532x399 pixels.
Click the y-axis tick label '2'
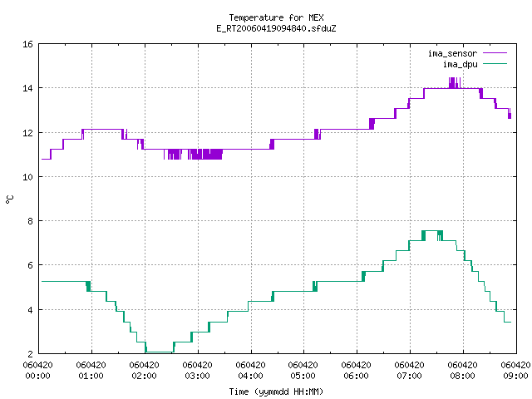coord(30,354)
